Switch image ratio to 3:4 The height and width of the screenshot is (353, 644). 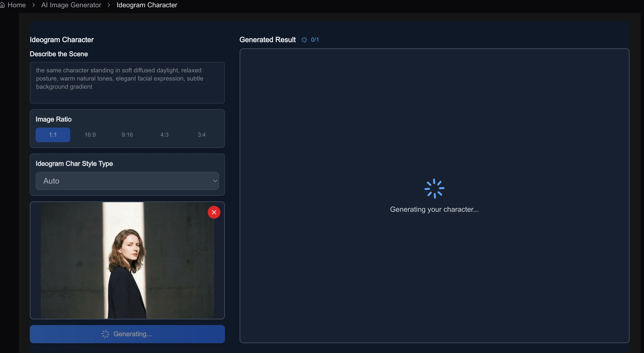pos(202,135)
